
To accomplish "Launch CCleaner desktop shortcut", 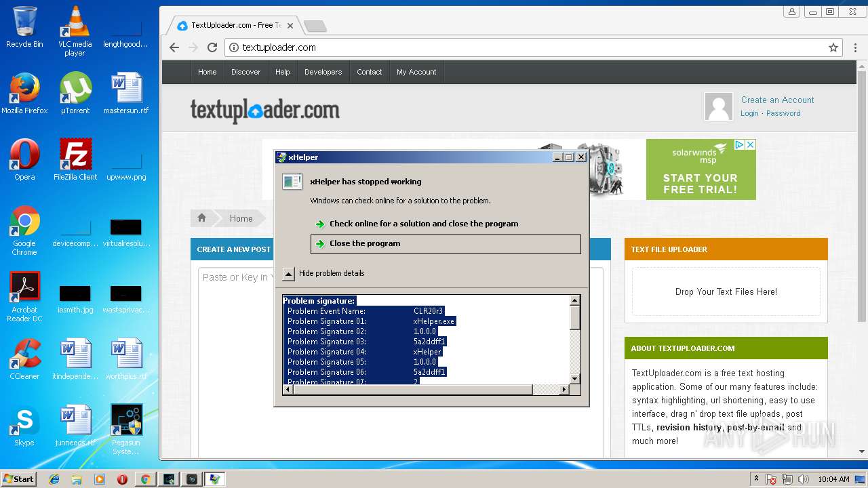I will 24,359.
